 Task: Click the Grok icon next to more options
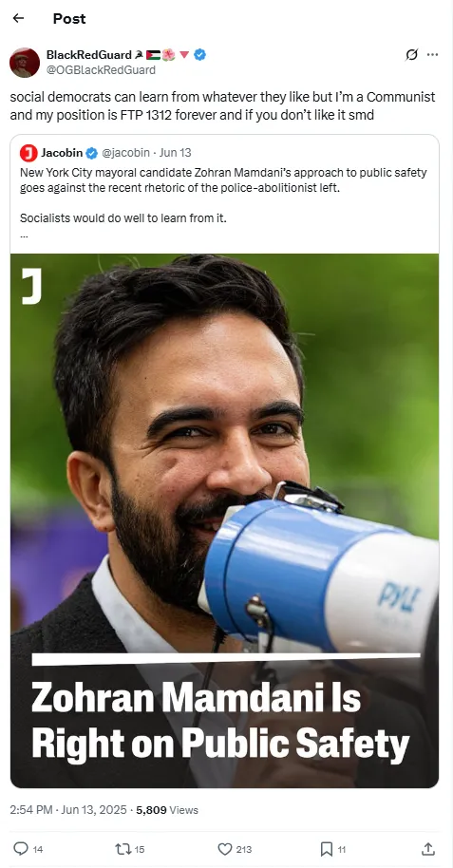(411, 54)
